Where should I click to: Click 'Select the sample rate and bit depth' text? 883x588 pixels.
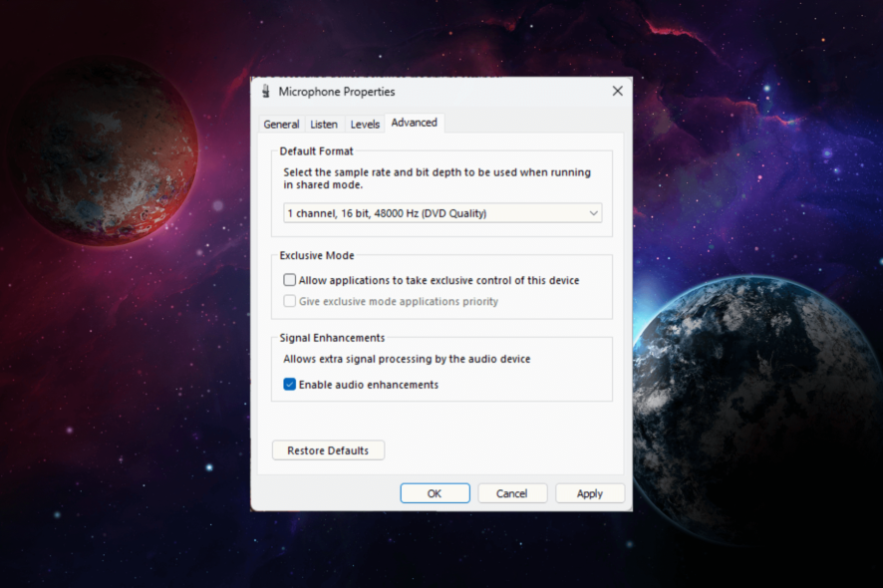(437, 178)
